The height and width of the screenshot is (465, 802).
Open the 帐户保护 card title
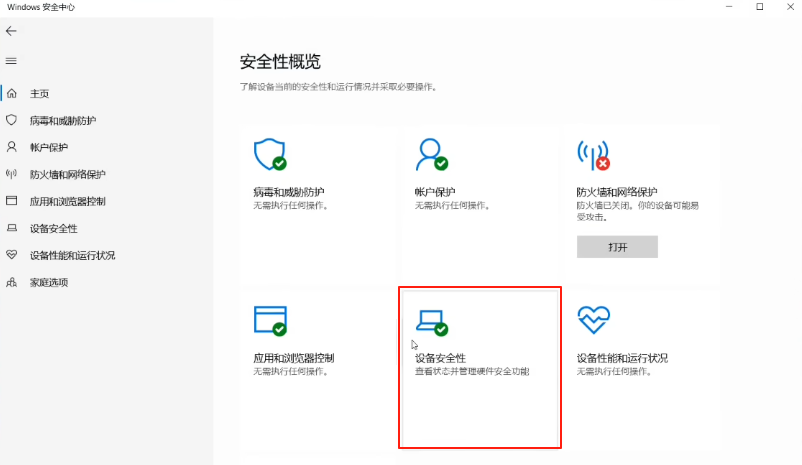point(435,192)
